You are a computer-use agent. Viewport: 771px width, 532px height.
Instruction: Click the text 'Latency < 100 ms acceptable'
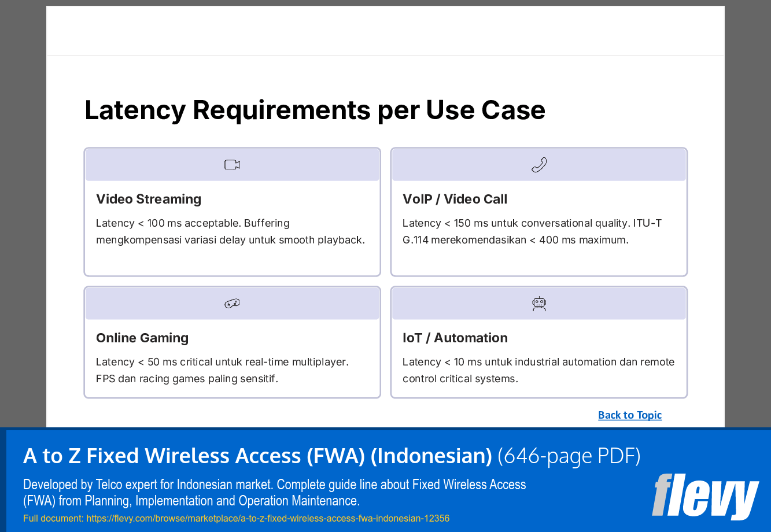[x=167, y=223]
